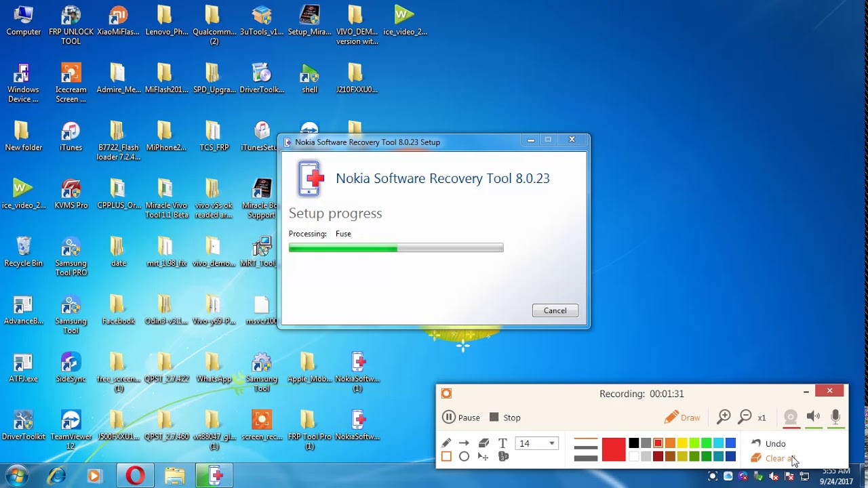Select the XiaoMiFlash desktop icon

[118, 21]
